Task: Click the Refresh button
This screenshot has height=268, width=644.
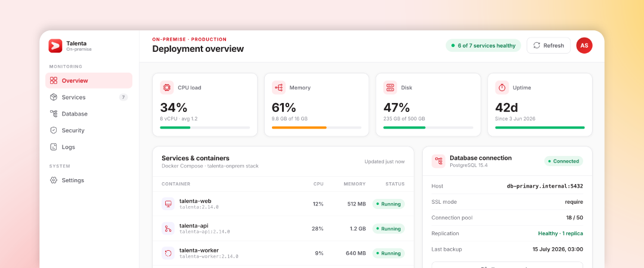Action: [549, 45]
